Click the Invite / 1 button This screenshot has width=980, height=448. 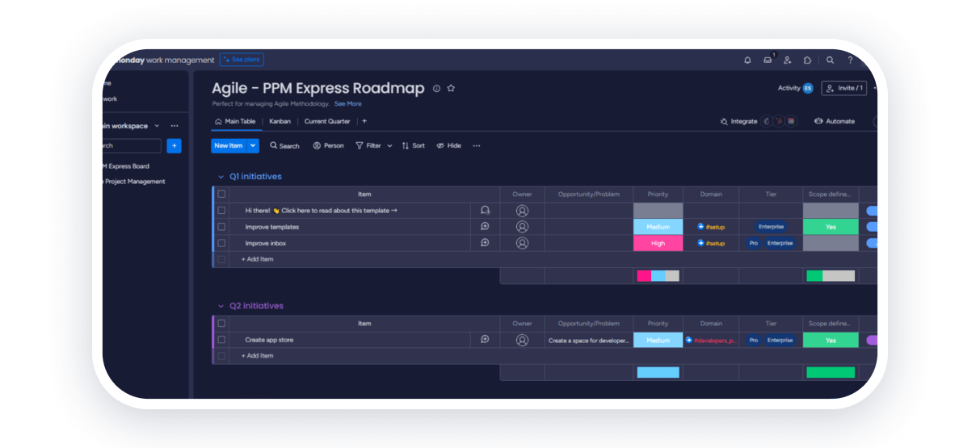click(x=843, y=88)
